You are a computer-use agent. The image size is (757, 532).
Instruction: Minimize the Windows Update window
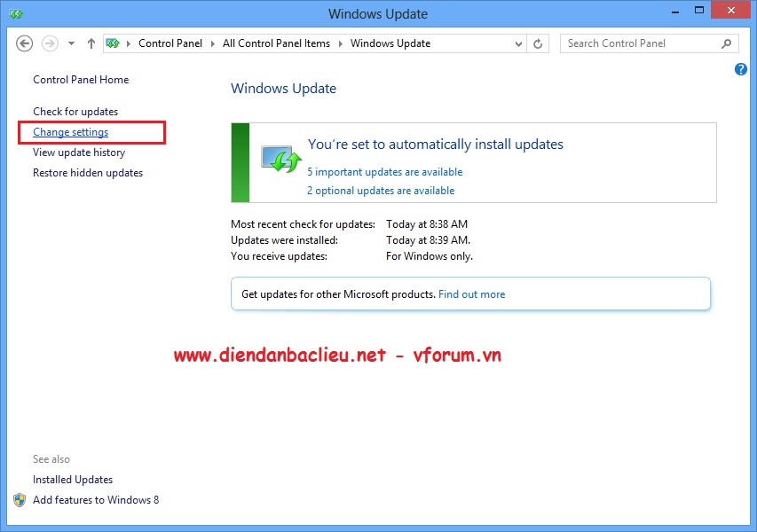pos(675,11)
